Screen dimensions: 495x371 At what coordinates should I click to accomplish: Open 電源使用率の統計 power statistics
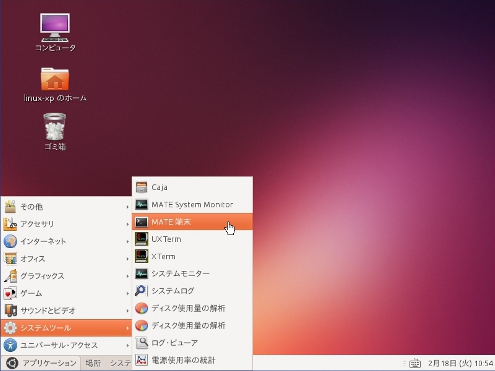(x=192, y=360)
